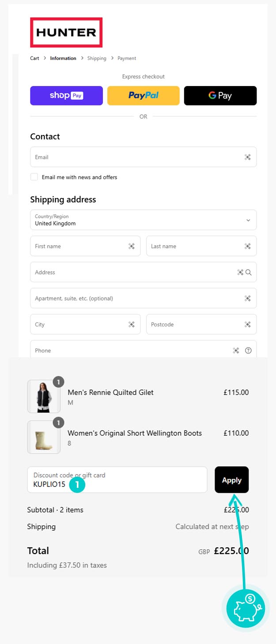This screenshot has width=276, height=644.
Task: Tick the Email me with news checkbox
Action: [x=34, y=177]
